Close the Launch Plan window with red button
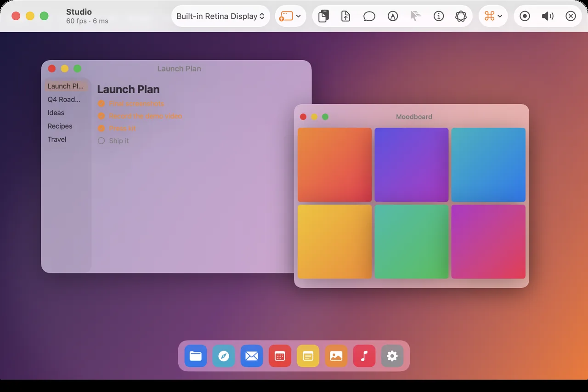The image size is (588, 392). (52, 68)
